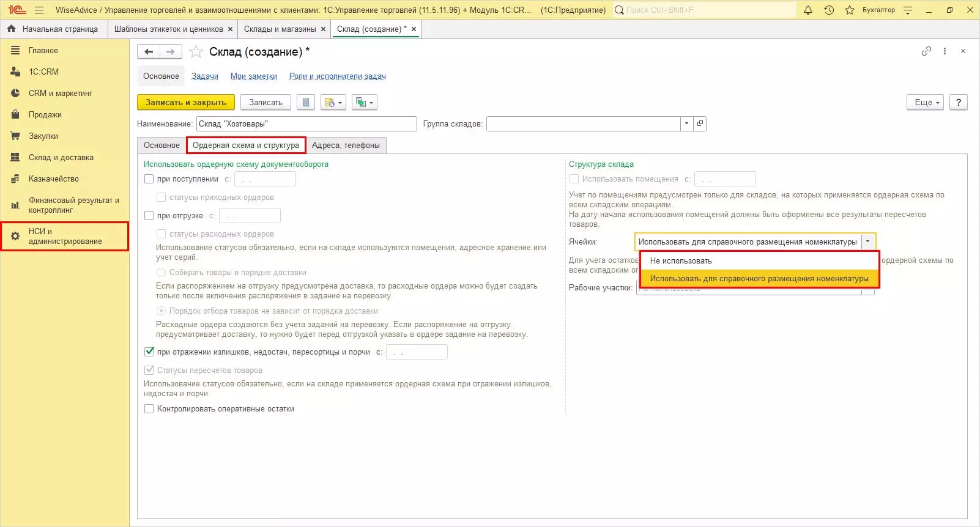The image size is (980, 527).
Task: Open the history clock icon
Action: [829, 10]
